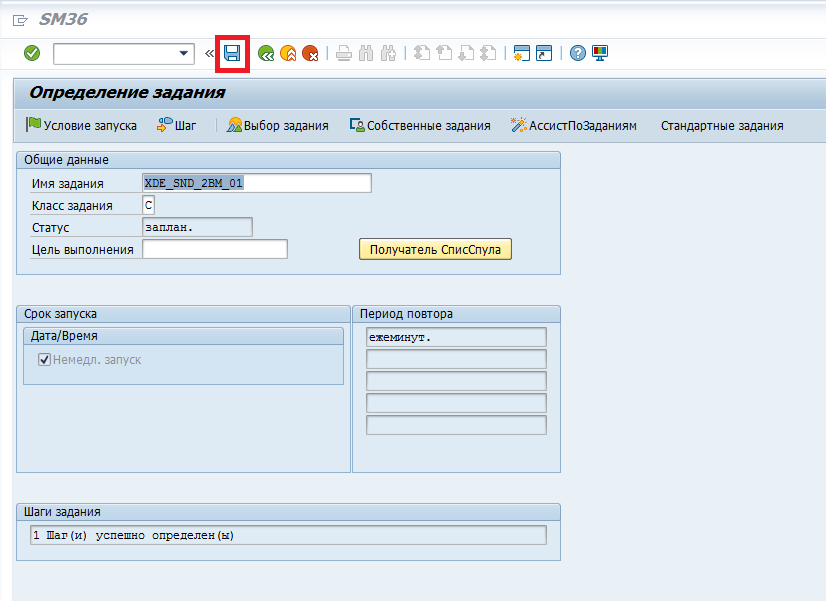The height and width of the screenshot is (601, 826).
Task: Open Выбор задания job selection
Action: coord(278,125)
